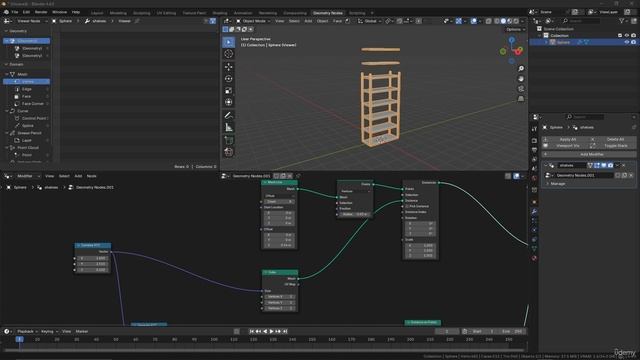Open the Global transform orientation dropdown
The height and width of the screenshot is (360, 640).
[x=370, y=21]
